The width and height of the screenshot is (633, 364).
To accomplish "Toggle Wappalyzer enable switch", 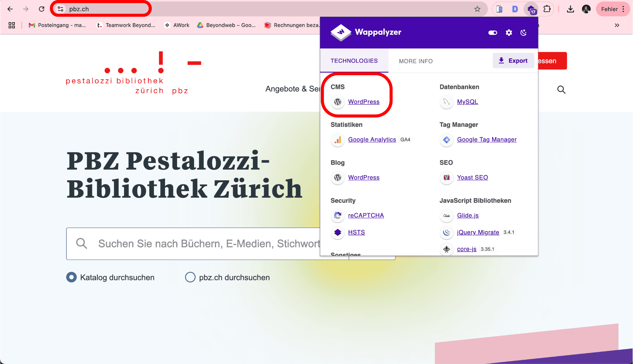I will (x=493, y=32).
